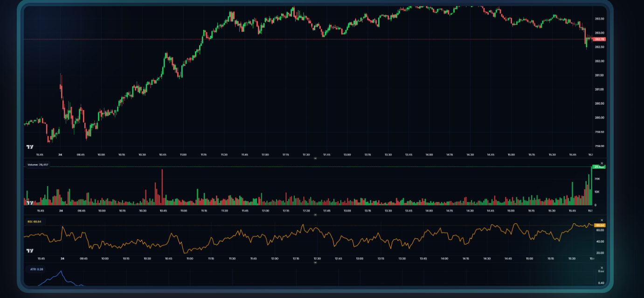Click the 12:30 label on RSI time axis
The width and height of the screenshot is (644, 298).
[x=317, y=258]
